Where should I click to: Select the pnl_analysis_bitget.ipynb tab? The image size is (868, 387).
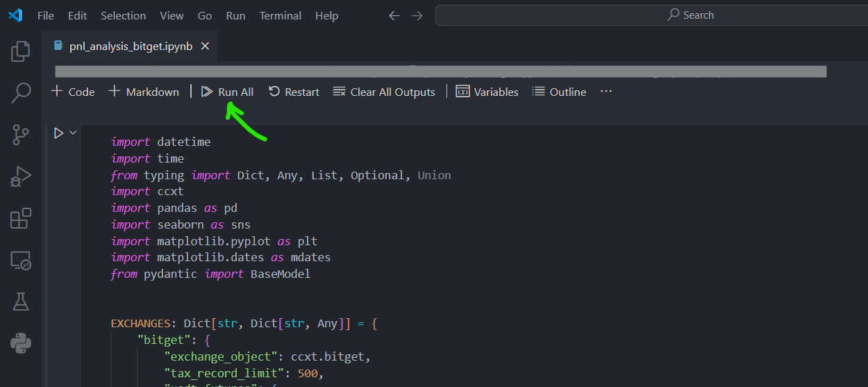[x=131, y=46]
